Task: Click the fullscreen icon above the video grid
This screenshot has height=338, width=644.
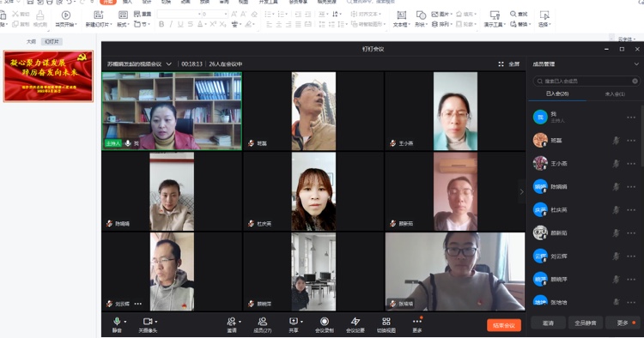Action: pyautogui.click(x=501, y=64)
